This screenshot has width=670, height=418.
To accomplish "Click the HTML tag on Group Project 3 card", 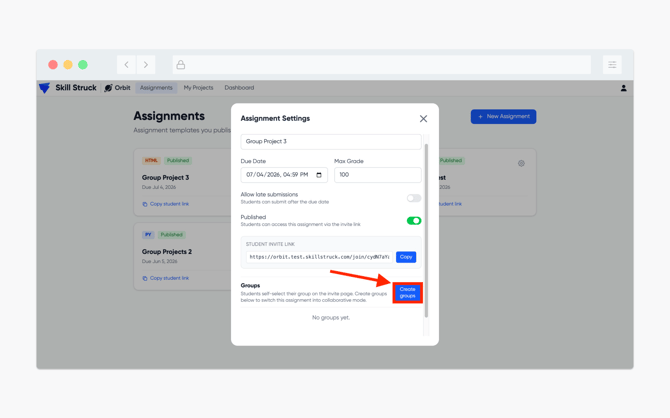I will click(x=151, y=161).
